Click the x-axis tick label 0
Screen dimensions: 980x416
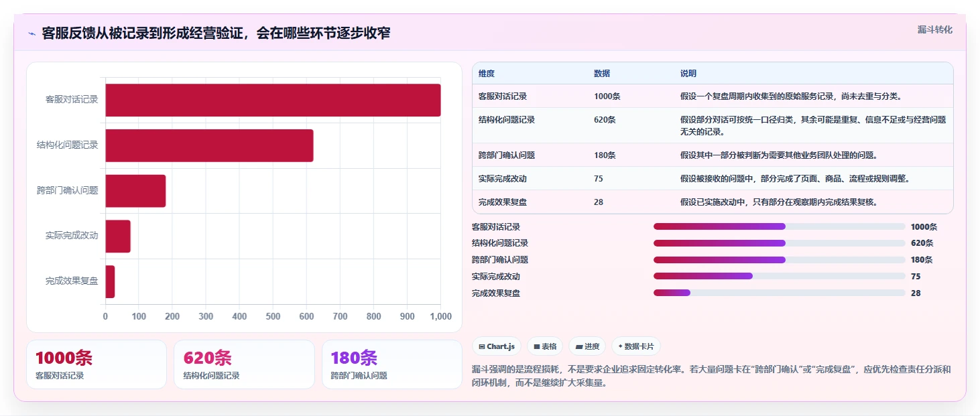coord(105,317)
